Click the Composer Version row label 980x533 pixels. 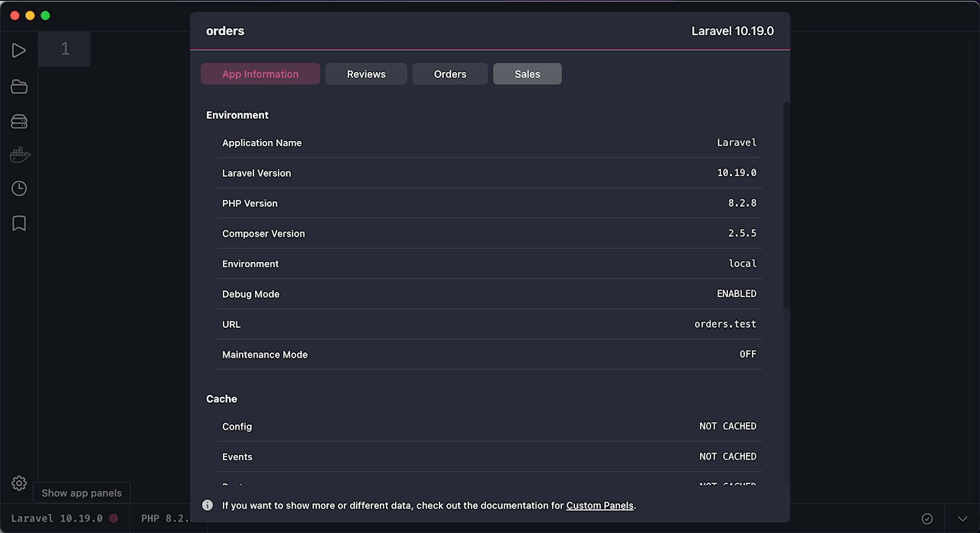[x=263, y=234]
